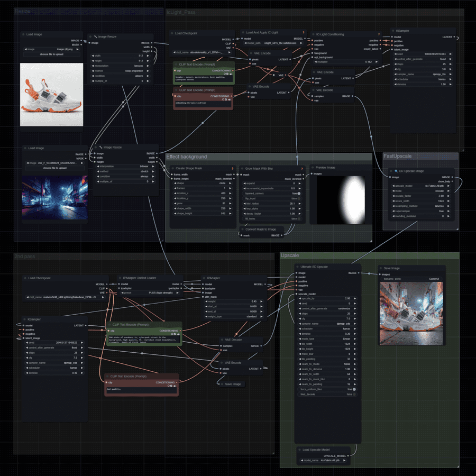The image size is (476, 476).
Task: Click the help icon on Load And Apply IC-Light
Action: click(303, 32)
